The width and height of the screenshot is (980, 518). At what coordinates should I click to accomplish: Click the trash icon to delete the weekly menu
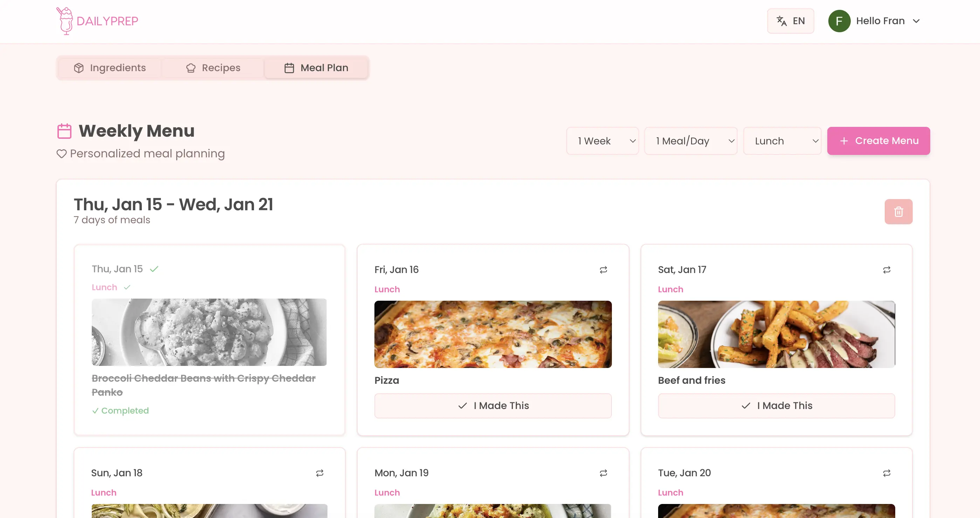coord(899,212)
